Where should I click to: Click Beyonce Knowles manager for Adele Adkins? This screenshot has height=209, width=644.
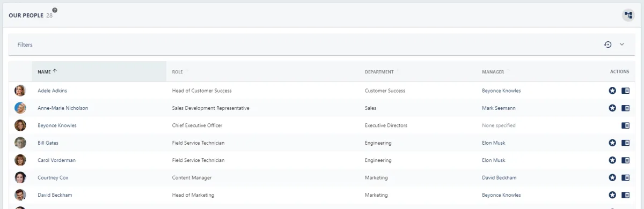pyautogui.click(x=501, y=91)
